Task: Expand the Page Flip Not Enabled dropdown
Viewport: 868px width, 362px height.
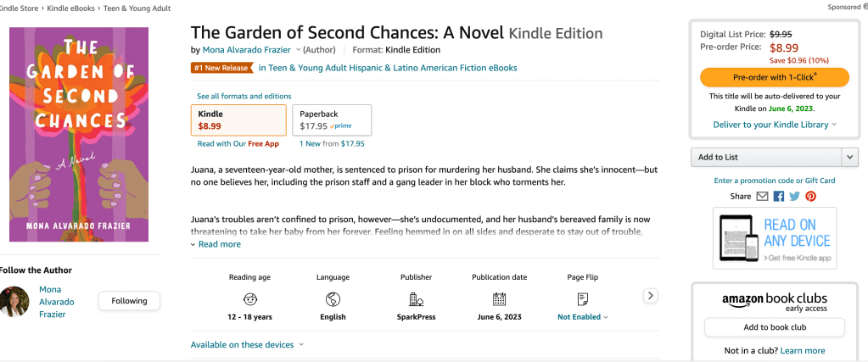Action: click(583, 317)
